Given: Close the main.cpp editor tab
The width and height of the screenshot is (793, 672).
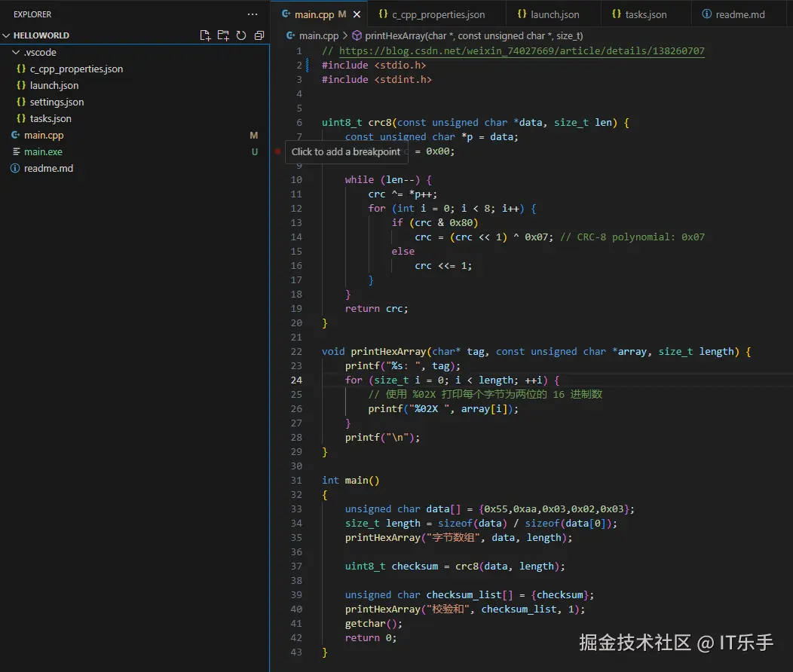Looking at the screenshot, I should tap(357, 14).
